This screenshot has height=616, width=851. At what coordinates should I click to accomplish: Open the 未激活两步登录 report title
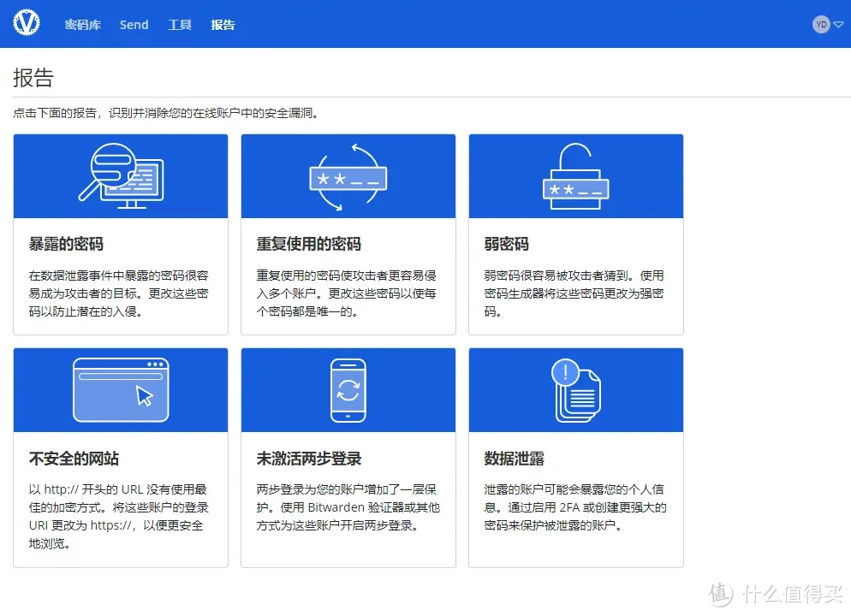(x=308, y=459)
